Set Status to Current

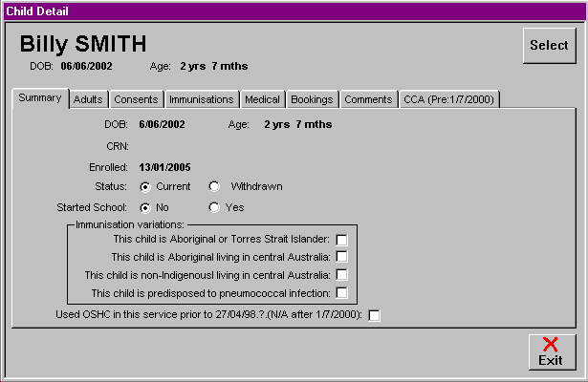tap(146, 186)
